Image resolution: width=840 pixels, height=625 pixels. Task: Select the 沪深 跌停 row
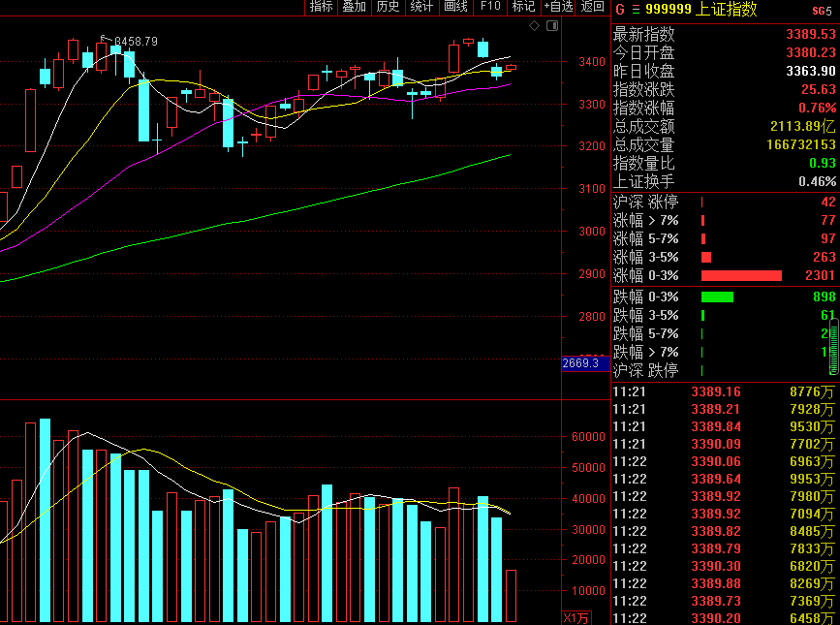[x=725, y=370]
